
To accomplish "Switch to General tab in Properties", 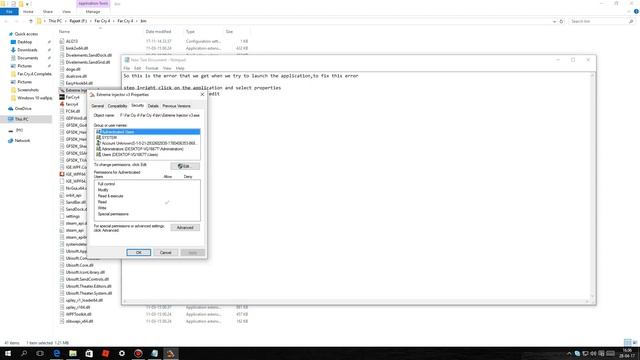I will (98, 106).
